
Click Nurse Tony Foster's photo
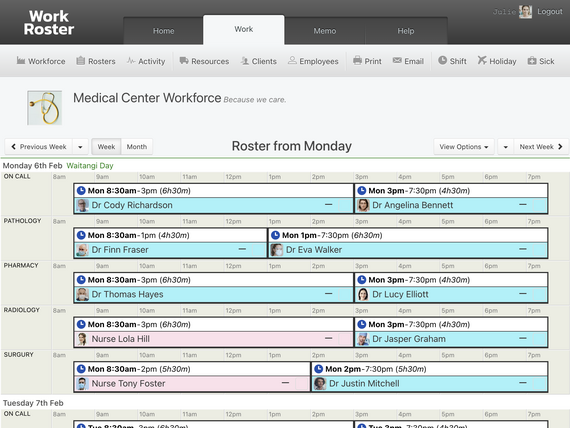[x=82, y=383]
